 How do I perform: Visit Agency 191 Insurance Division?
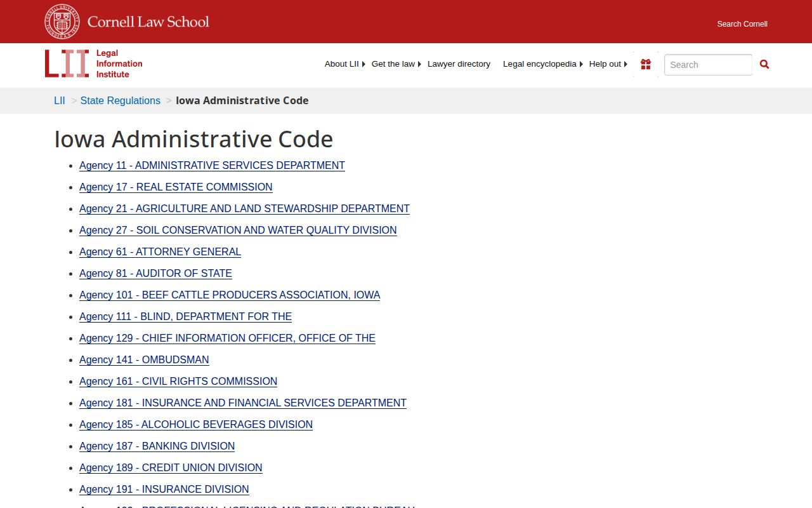(164, 490)
